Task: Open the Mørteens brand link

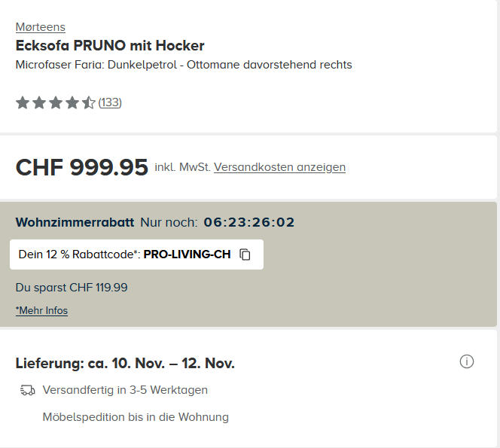Action: pos(41,27)
